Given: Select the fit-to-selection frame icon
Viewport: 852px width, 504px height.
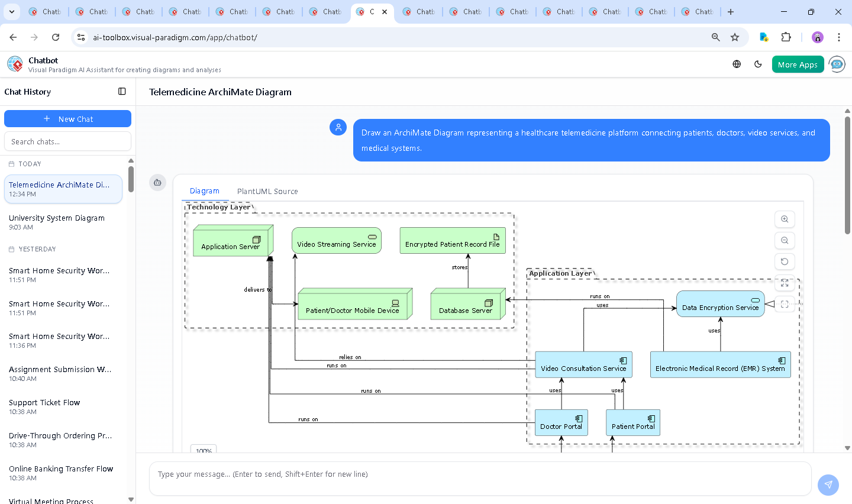Looking at the screenshot, I should click(785, 304).
